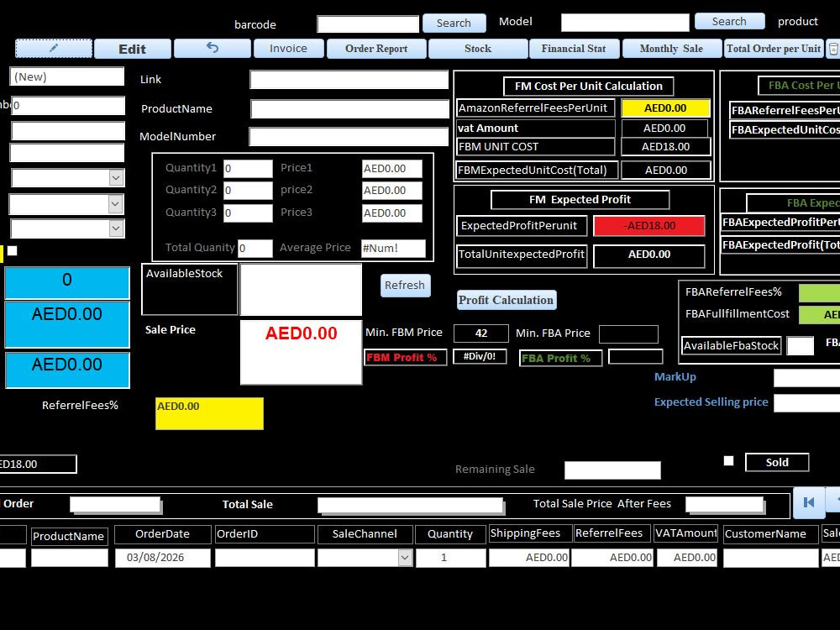Click the blue box showing 0
Image resolution: width=840 pixels, height=630 pixels.
point(67,282)
